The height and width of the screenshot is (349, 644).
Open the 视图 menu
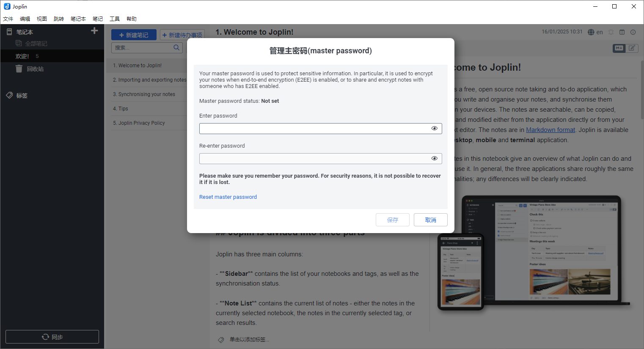(x=42, y=19)
